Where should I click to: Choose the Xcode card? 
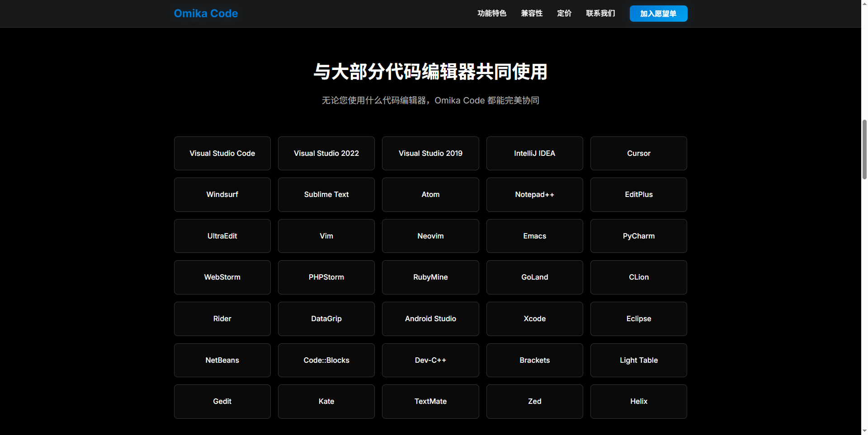pyautogui.click(x=534, y=319)
